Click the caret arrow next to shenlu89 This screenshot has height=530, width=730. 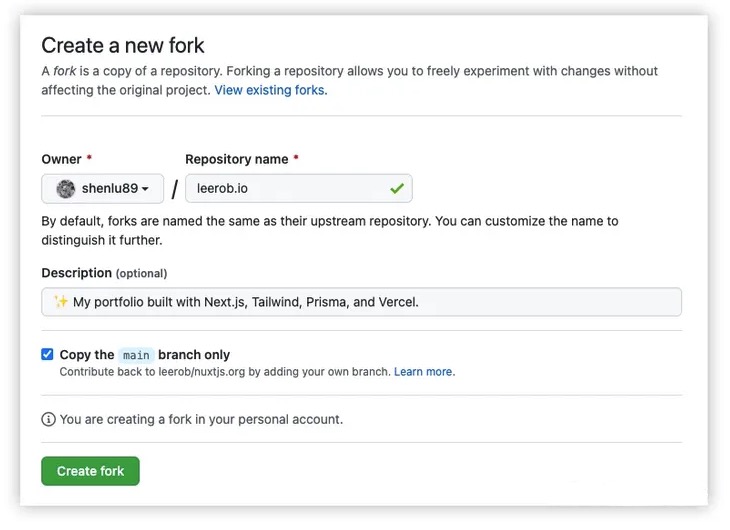coord(146,189)
